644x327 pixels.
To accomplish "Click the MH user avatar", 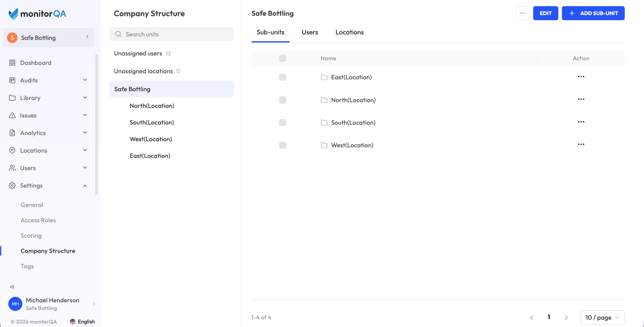I will [15, 304].
